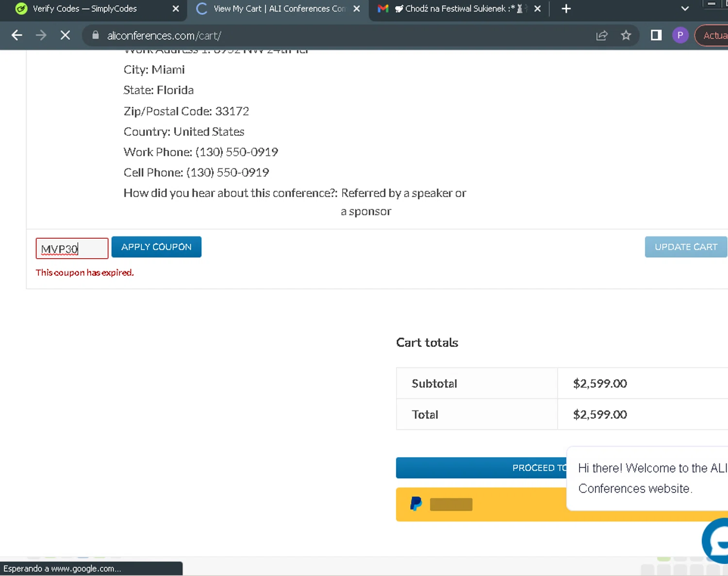Click the lock icon in the address bar
This screenshot has width=728, height=576.
[96, 35]
